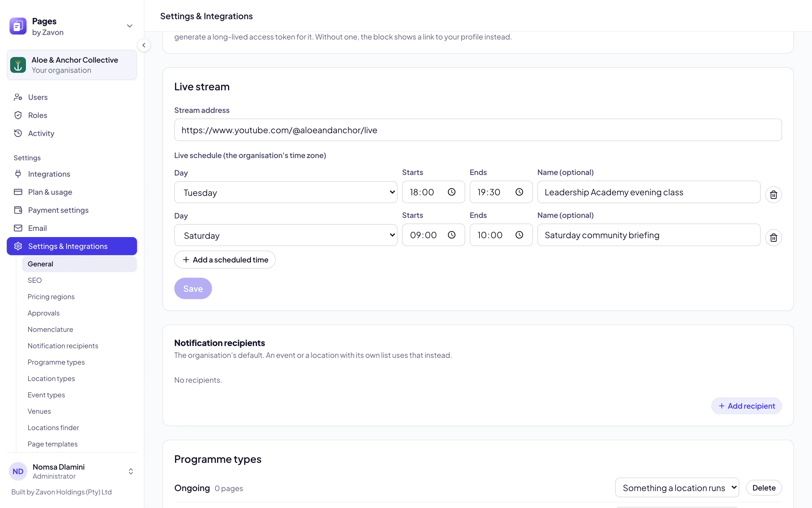The image size is (812, 508).
Task: Jump to Pricing regions
Action: pyautogui.click(x=79, y=297)
